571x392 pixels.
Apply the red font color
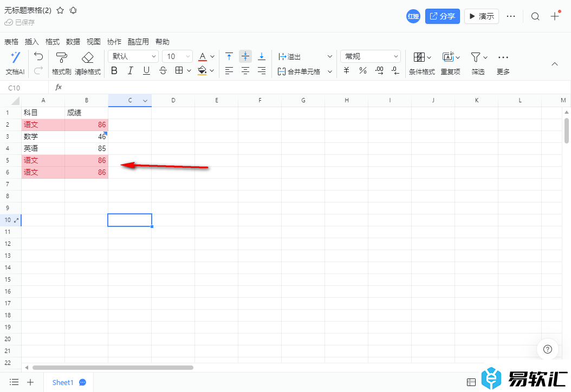[203, 56]
